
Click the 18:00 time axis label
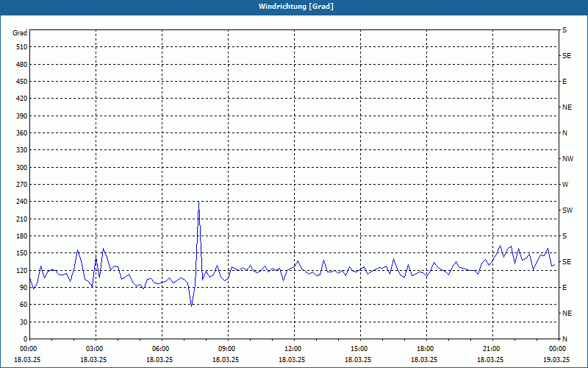(x=426, y=348)
